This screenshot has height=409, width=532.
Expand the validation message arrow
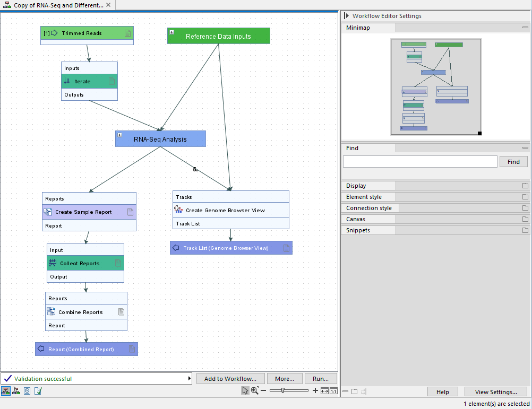[x=190, y=378]
